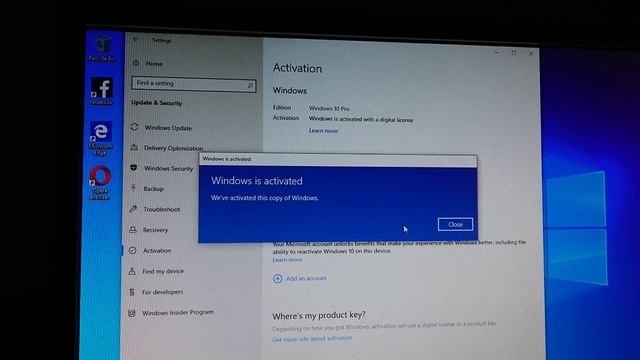
Task: Click 'Where's my product key?' heading
Action: click(x=319, y=316)
